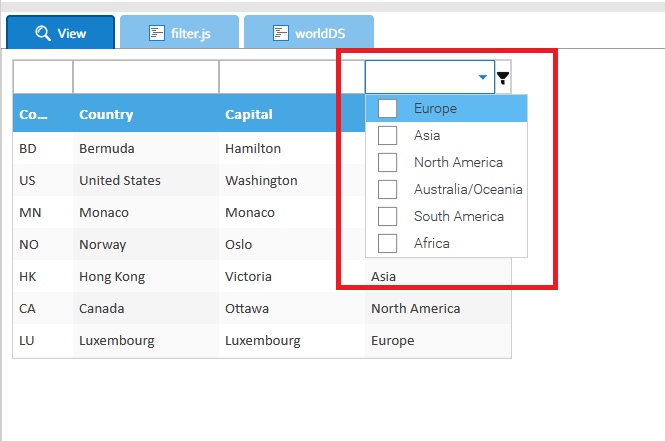Select the South America checkbox
The width and height of the screenshot is (665, 441).
click(388, 216)
